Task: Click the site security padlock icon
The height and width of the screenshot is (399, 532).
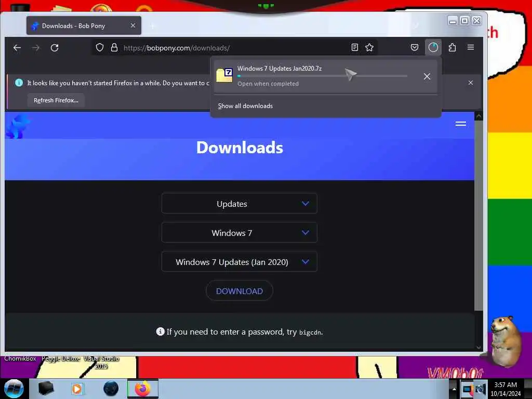Action: click(x=114, y=47)
